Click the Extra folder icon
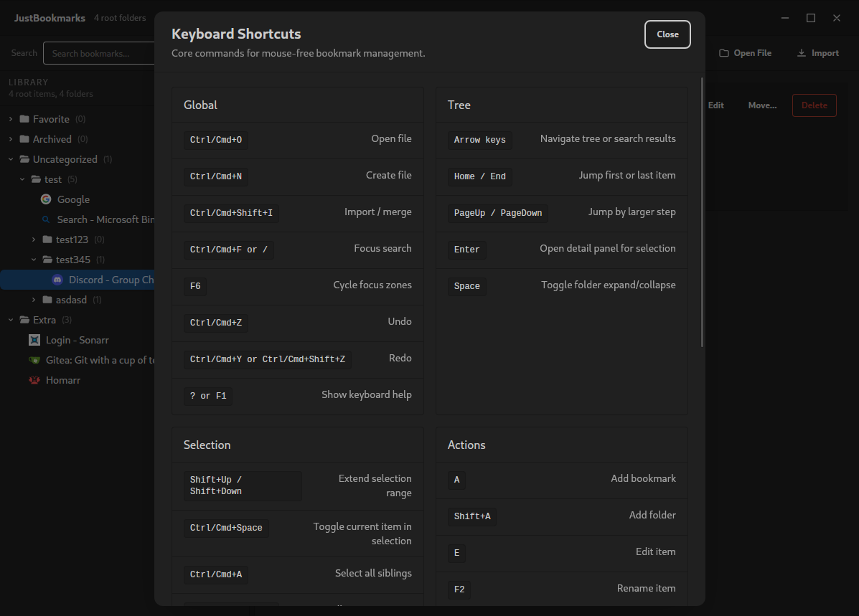Viewport: 859px width, 616px height. pos(24,320)
